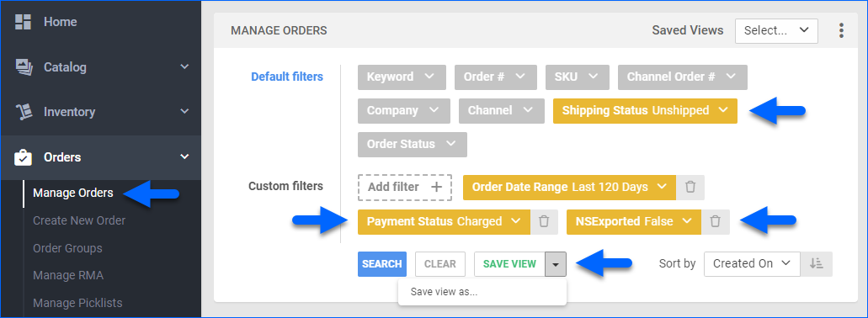Remove Payment Status filter via trash icon
This screenshot has height=318, width=868.
coord(544,221)
